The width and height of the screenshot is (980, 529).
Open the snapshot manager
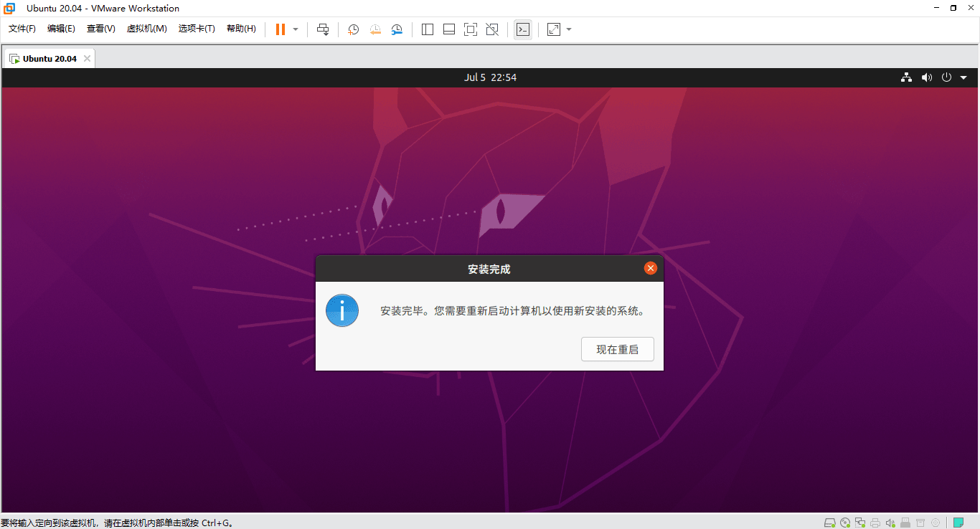coord(397,29)
